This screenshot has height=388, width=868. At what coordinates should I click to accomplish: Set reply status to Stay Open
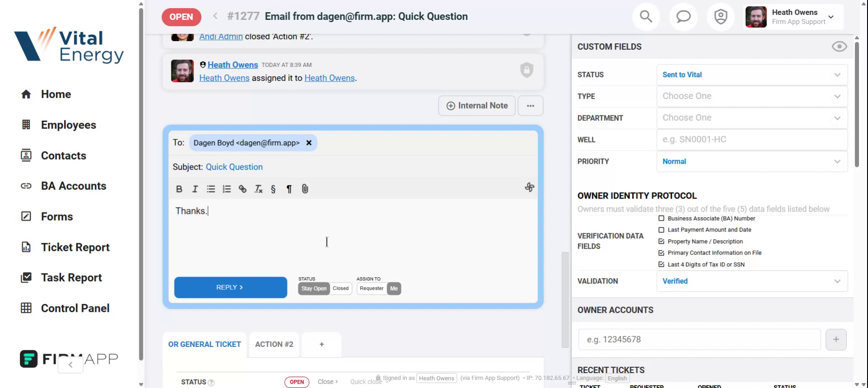[314, 289]
